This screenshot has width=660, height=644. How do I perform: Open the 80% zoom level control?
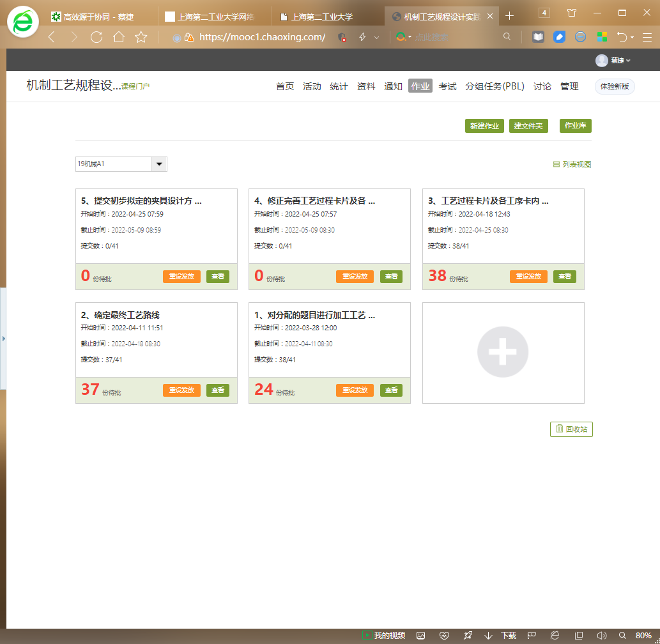643,636
